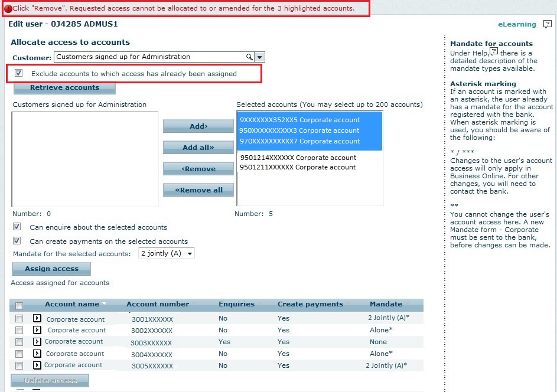Click the Retrieve accounts button

(64, 88)
